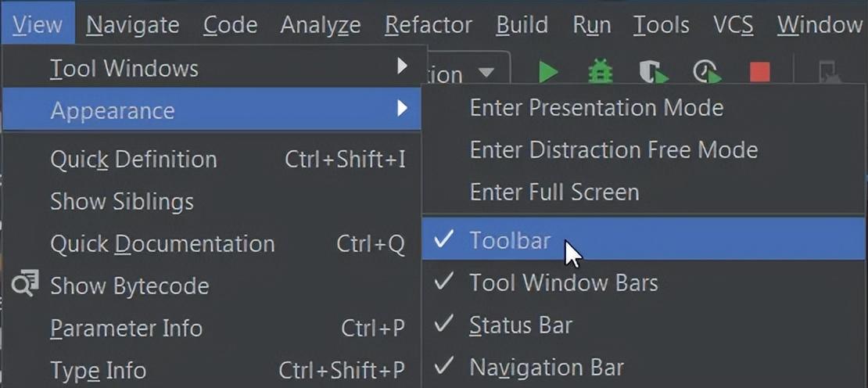Click the Profiler clock-run icon

pyautogui.click(x=707, y=73)
